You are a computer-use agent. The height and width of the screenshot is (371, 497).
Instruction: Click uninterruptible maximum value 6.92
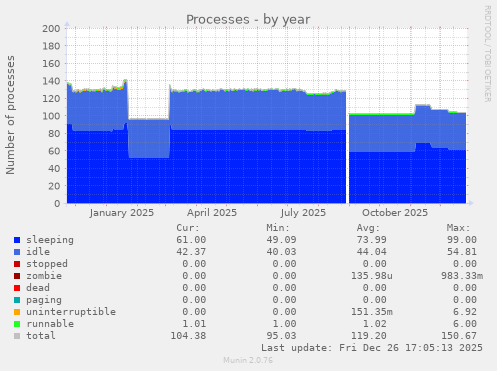pos(465,312)
